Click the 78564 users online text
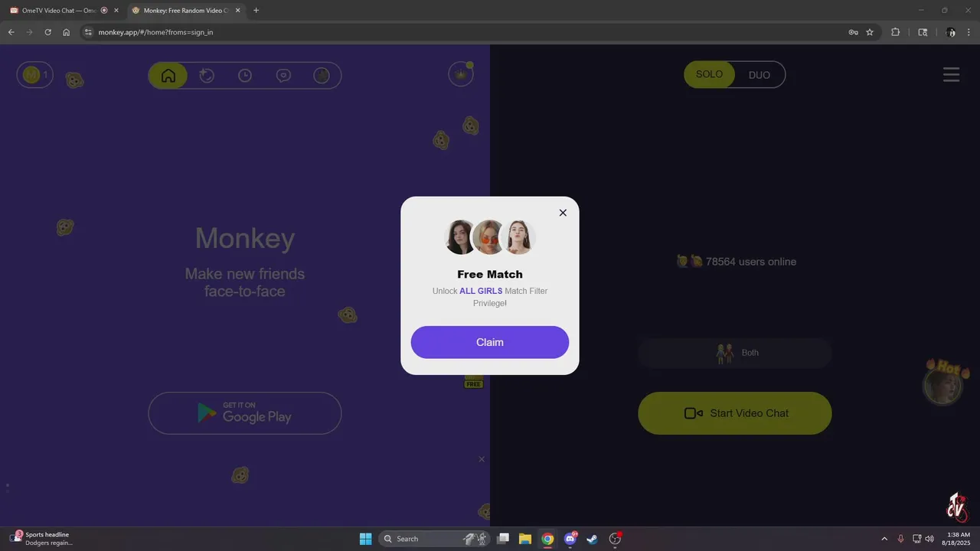This screenshot has width=980, height=551. [751, 262]
